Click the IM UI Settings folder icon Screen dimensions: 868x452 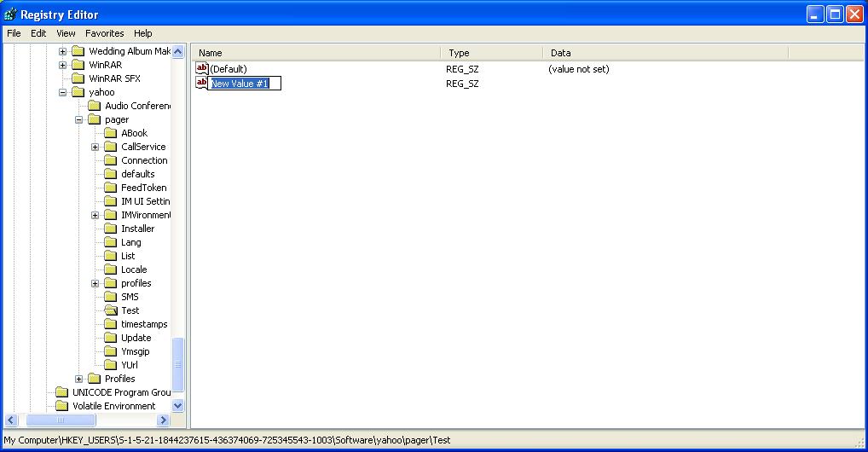tap(111, 201)
